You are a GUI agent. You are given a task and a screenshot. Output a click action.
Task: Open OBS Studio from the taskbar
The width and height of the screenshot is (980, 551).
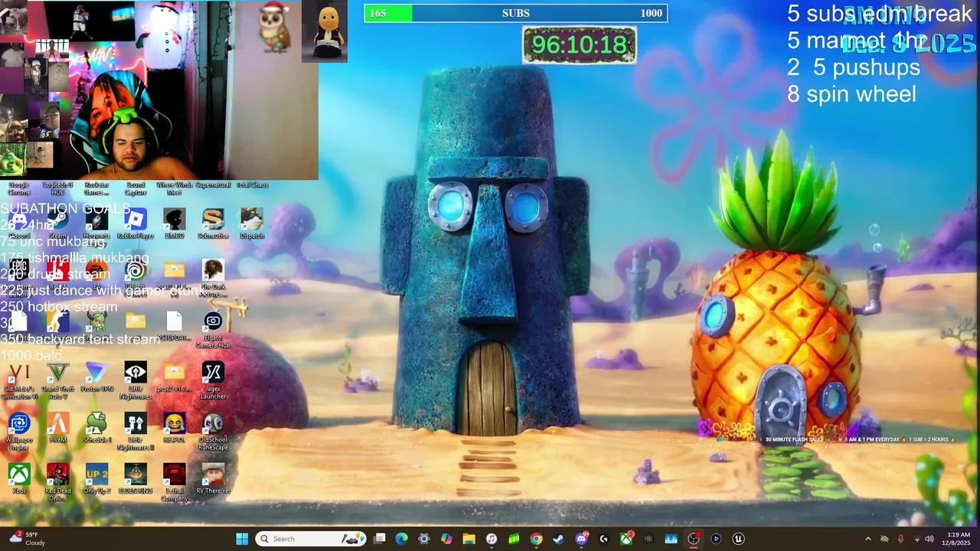click(x=694, y=539)
